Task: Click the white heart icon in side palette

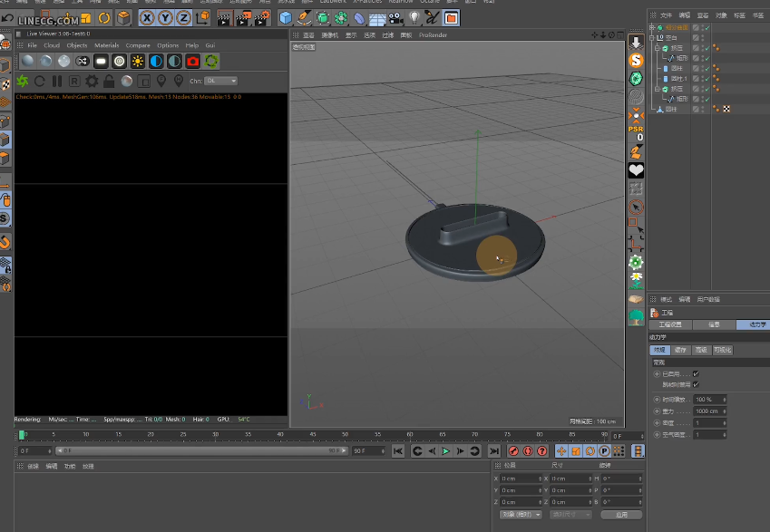Action: pyautogui.click(x=636, y=170)
